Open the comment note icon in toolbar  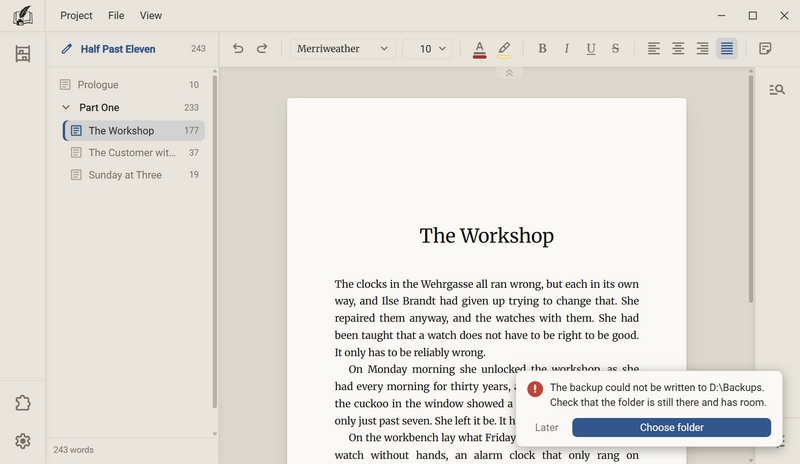[765, 48]
